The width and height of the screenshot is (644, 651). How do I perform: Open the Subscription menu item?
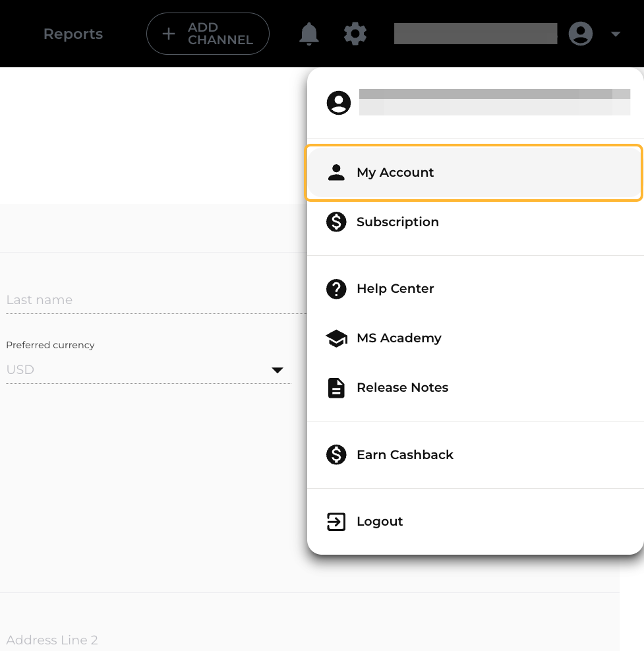click(x=475, y=222)
